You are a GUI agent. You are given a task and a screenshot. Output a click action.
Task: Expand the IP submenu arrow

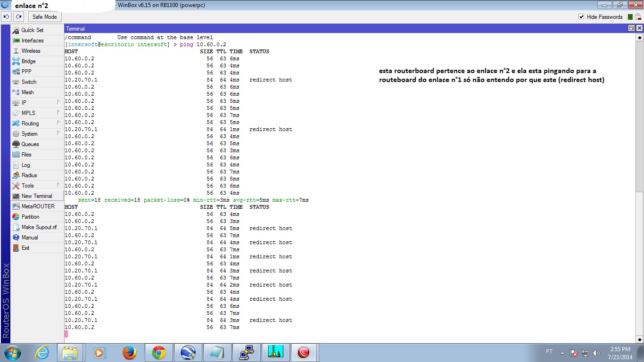coord(58,102)
